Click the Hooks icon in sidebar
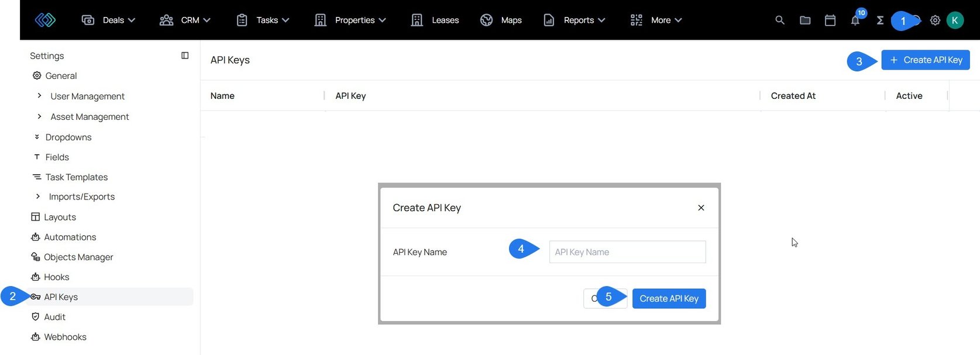Image resolution: width=980 pixels, height=355 pixels. (35, 277)
